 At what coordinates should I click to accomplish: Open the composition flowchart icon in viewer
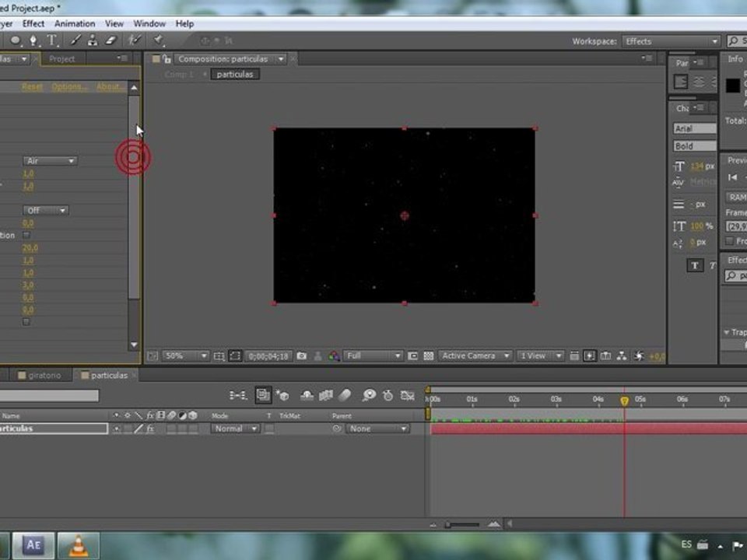622,355
